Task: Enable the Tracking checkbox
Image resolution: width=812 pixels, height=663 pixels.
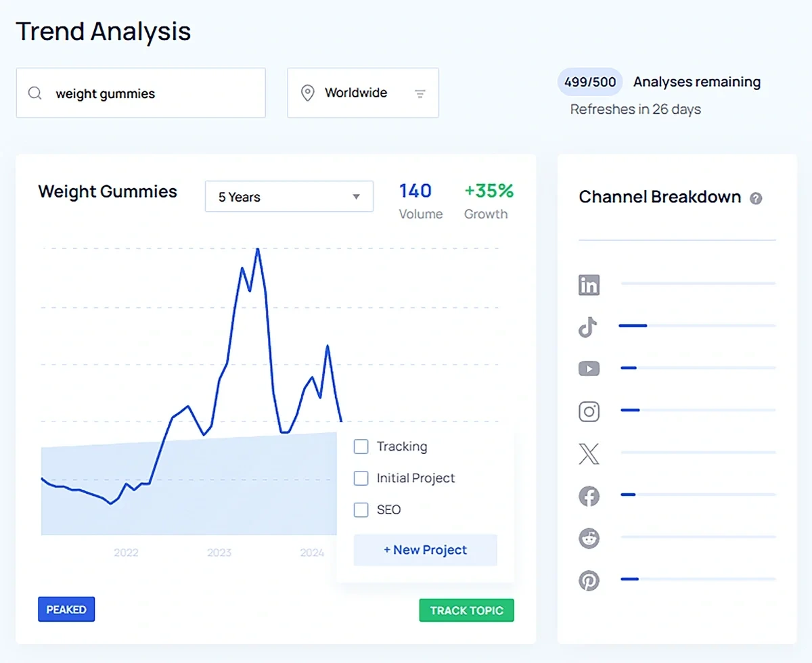Action: (361, 447)
